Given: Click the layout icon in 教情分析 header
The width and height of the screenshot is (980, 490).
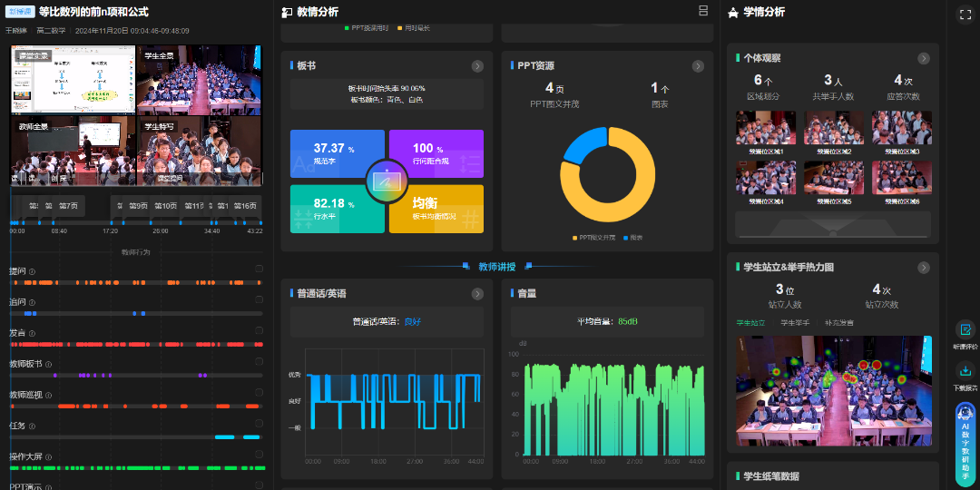Looking at the screenshot, I should tap(703, 11).
